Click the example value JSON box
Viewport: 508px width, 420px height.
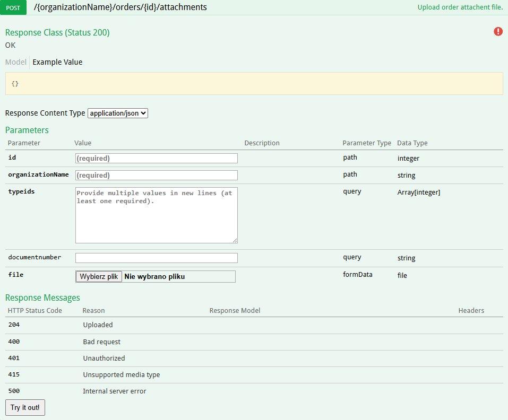(254, 84)
